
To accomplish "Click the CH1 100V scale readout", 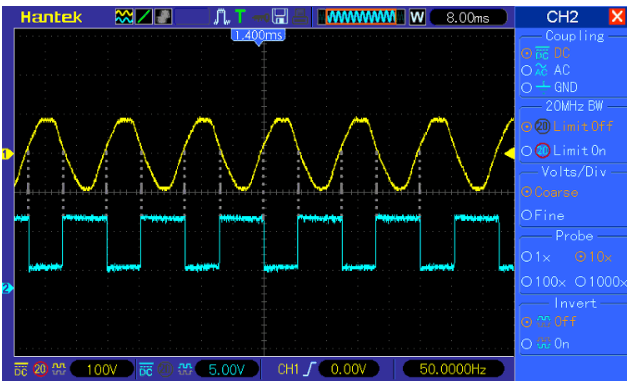I will [102, 369].
